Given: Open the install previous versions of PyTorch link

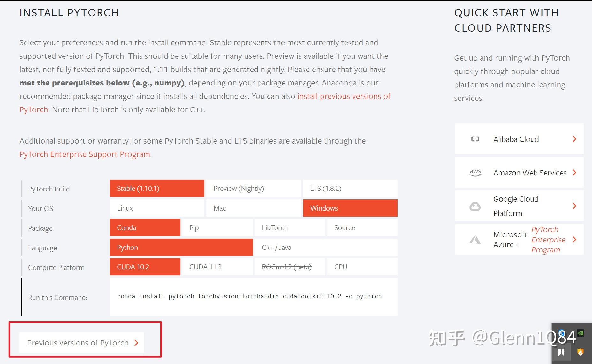Looking at the screenshot, I should [x=343, y=96].
